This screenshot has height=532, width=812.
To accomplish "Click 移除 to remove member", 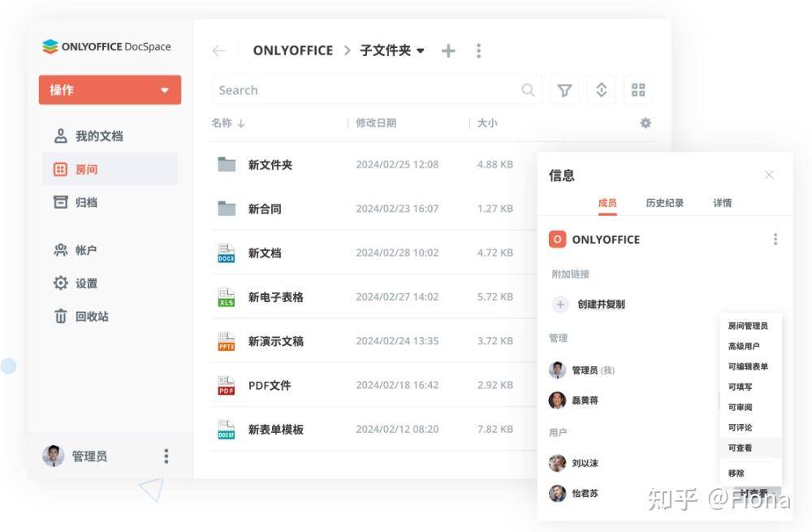I will 750,473.
